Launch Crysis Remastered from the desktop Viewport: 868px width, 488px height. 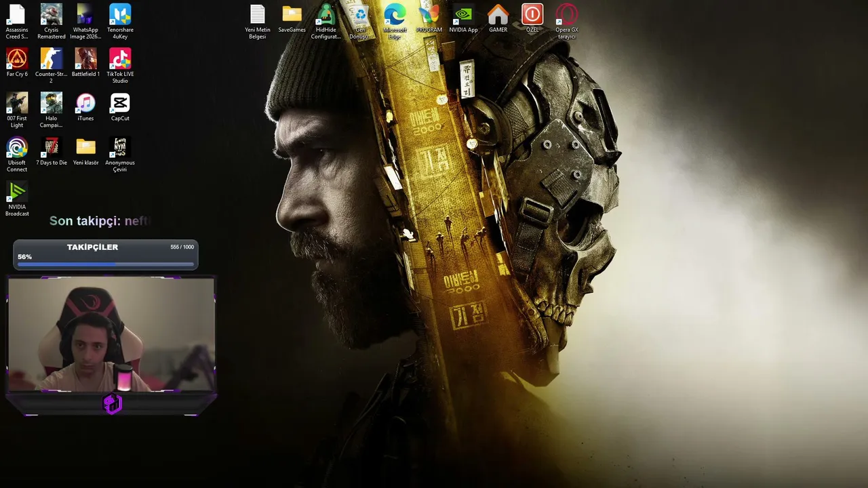[x=52, y=21]
